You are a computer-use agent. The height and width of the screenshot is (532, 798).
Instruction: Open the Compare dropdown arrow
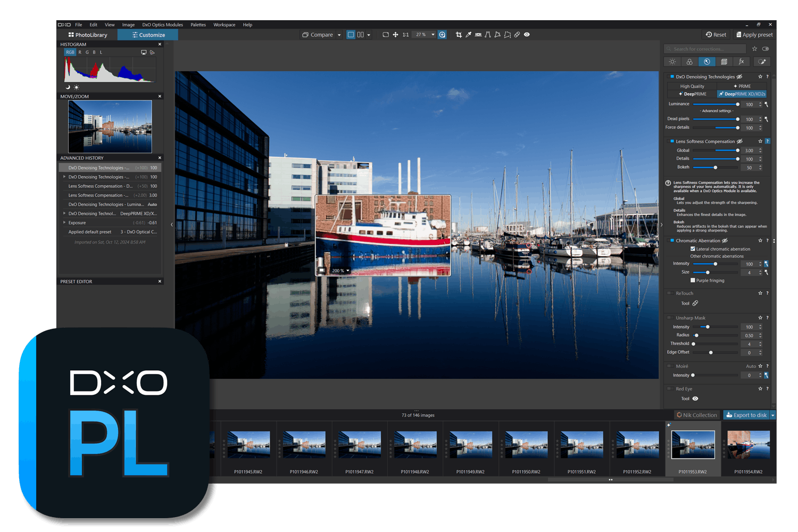pos(339,35)
